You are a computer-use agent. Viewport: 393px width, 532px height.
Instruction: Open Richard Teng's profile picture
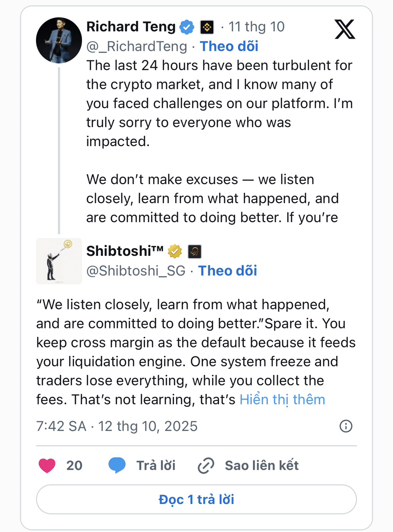[x=59, y=40]
